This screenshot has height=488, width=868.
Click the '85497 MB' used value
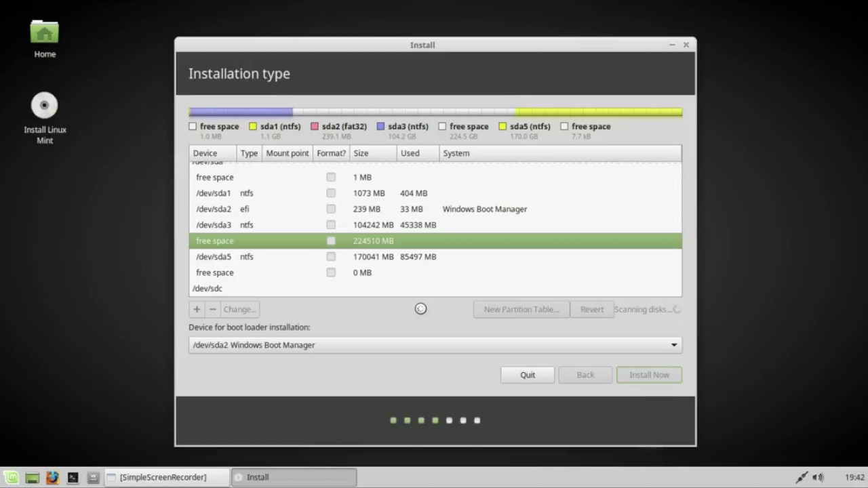[x=418, y=257]
